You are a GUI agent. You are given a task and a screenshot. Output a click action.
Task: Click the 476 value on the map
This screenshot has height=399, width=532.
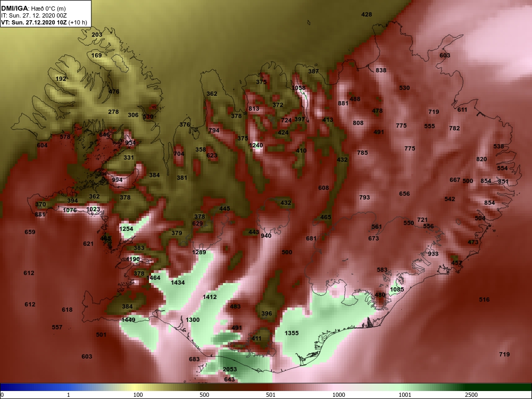(114, 92)
